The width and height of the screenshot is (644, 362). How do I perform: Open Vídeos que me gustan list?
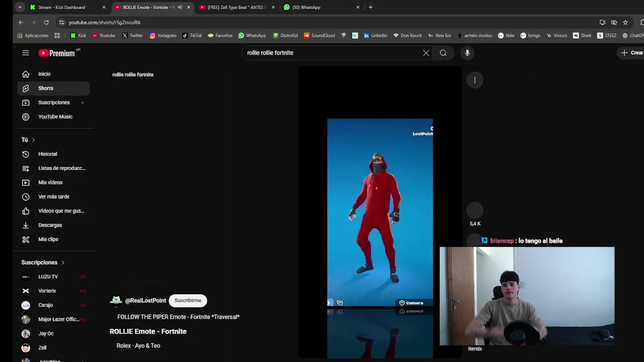53,211
